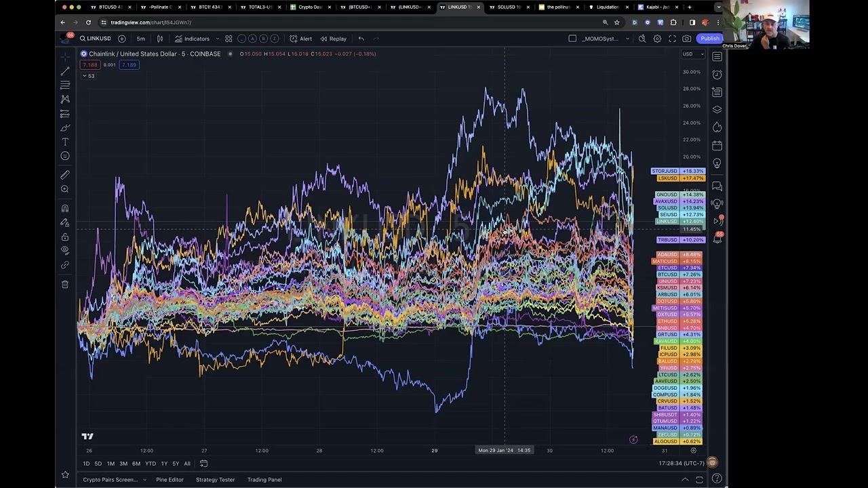The width and height of the screenshot is (868, 488).
Task: Select the text annotation tool
Action: [x=65, y=142]
